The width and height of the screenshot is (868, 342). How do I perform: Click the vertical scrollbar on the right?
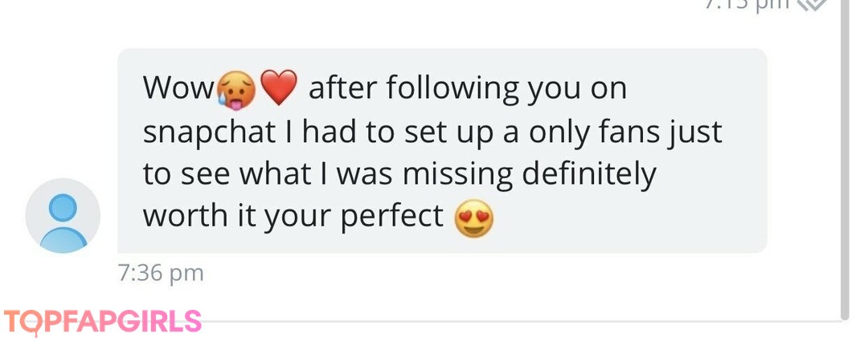coord(843,161)
